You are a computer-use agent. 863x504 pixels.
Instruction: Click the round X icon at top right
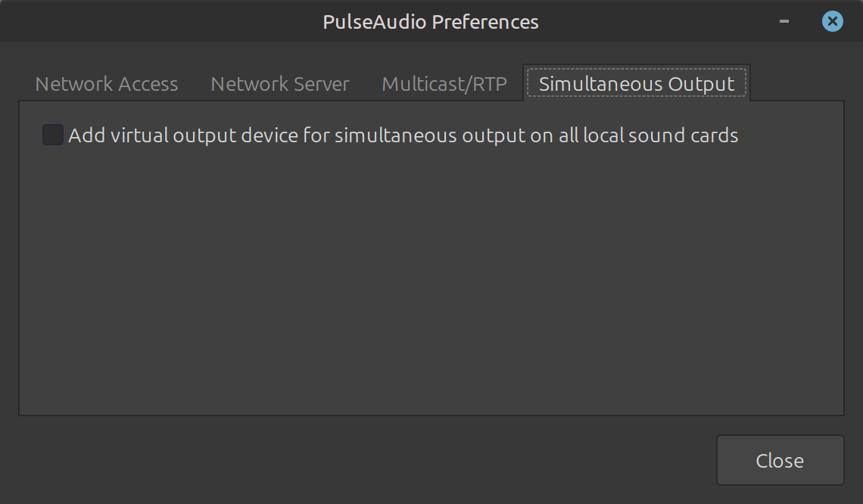pyautogui.click(x=832, y=21)
